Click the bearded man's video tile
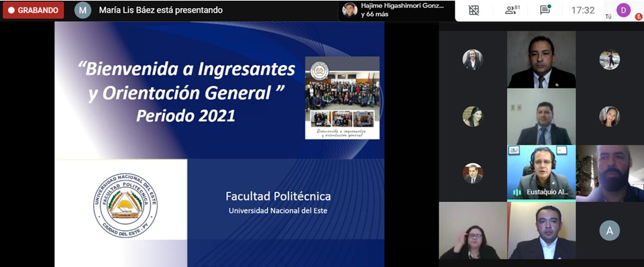644x267 pixels. click(x=610, y=173)
